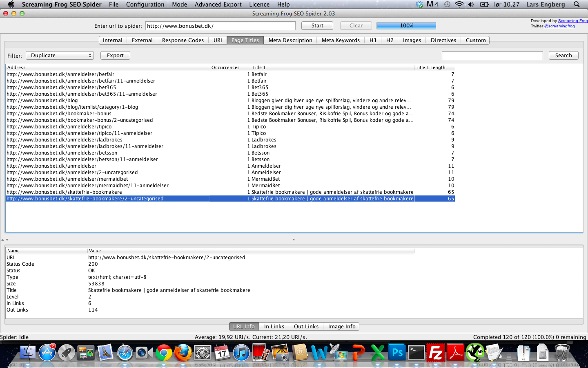Select the anmeldelser/betfair address row
Viewport: 588px width, 368px height.
pos(230,74)
